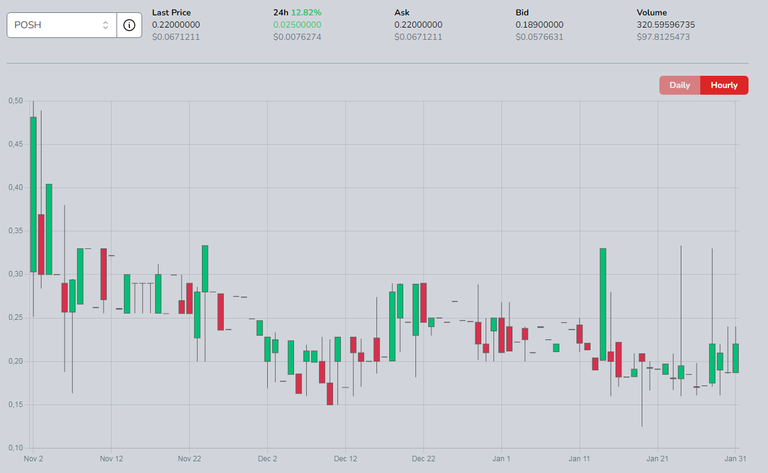Click the 0,50 price axis label
Image resolution: width=768 pixels, height=473 pixels.
click(x=16, y=101)
